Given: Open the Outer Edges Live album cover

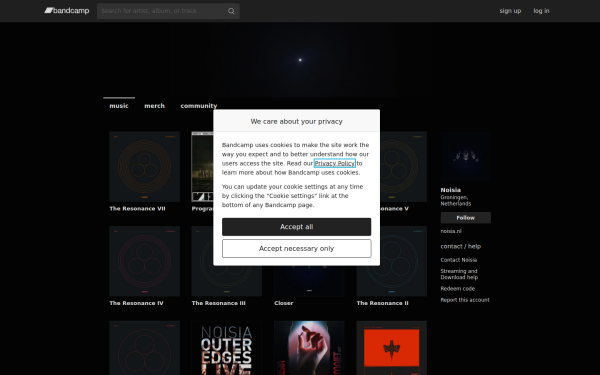Looking at the screenshot, I should pos(227,348).
